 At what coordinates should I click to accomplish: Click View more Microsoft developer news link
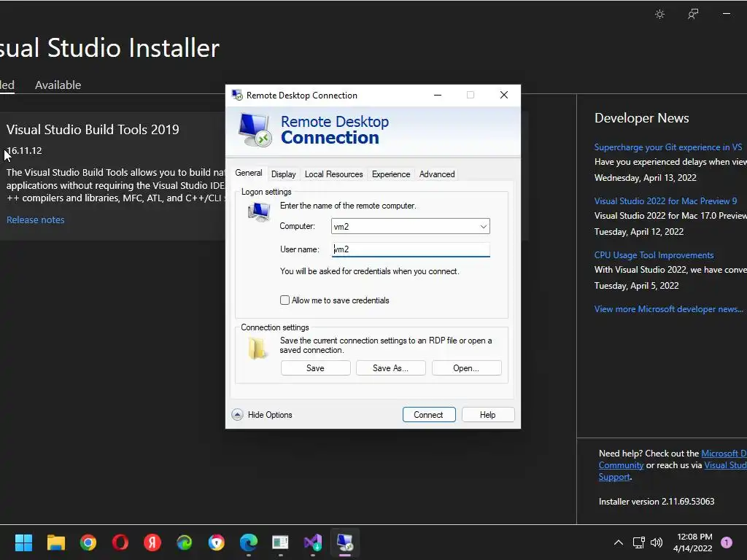click(x=669, y=309)
